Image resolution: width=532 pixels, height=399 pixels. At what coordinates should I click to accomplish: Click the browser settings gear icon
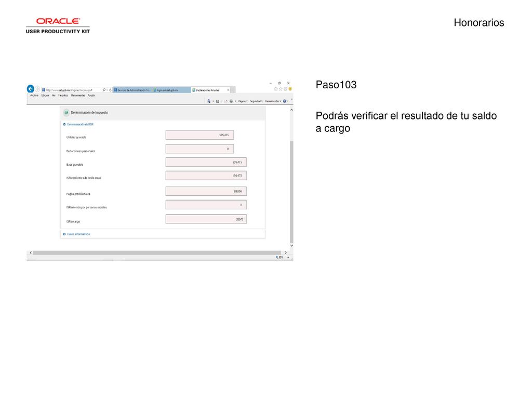[285, 89]
